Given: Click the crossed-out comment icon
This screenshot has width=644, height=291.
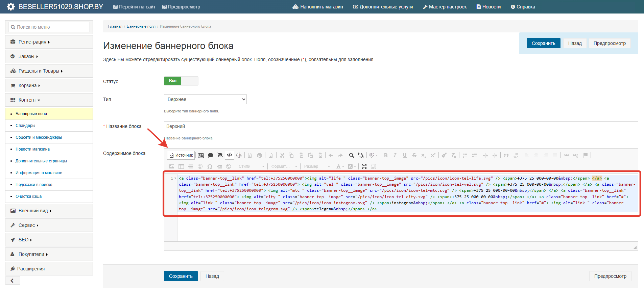Looking at the screenshot, I should 220,155.
